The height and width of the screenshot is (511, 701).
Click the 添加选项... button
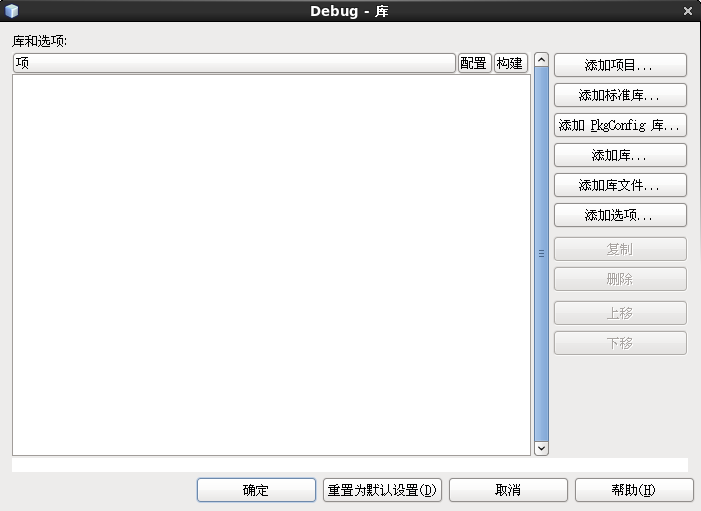click(619, 215)
